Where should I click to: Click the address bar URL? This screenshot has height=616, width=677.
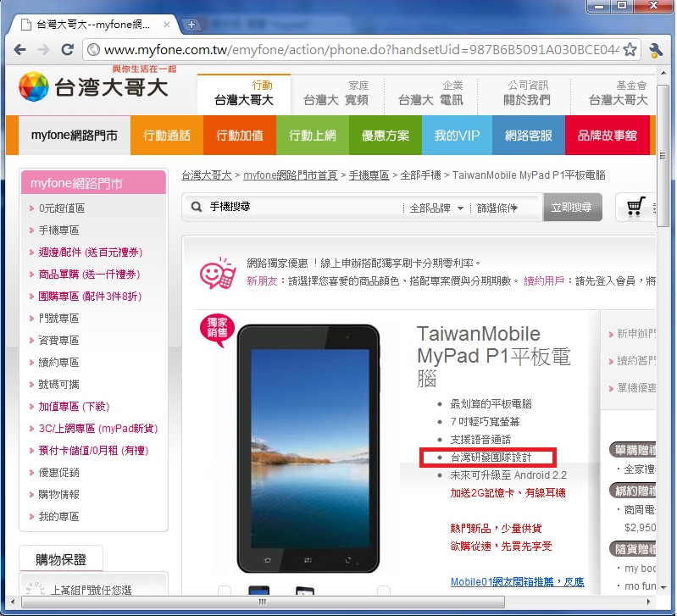[362, 50]
